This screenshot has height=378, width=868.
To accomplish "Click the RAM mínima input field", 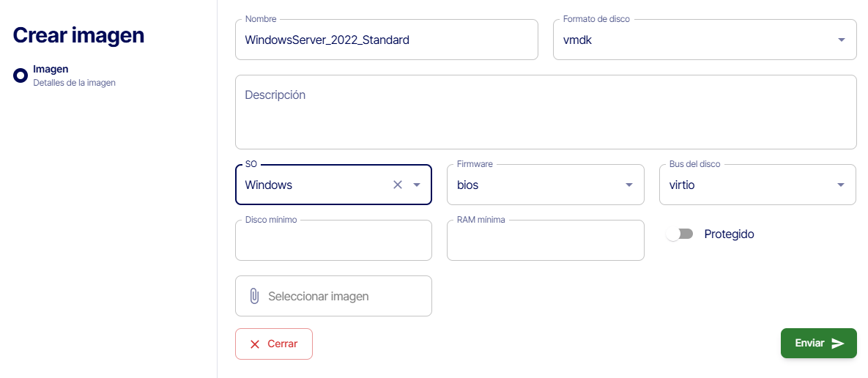I will pyautogui.click(x=545, y=240).
